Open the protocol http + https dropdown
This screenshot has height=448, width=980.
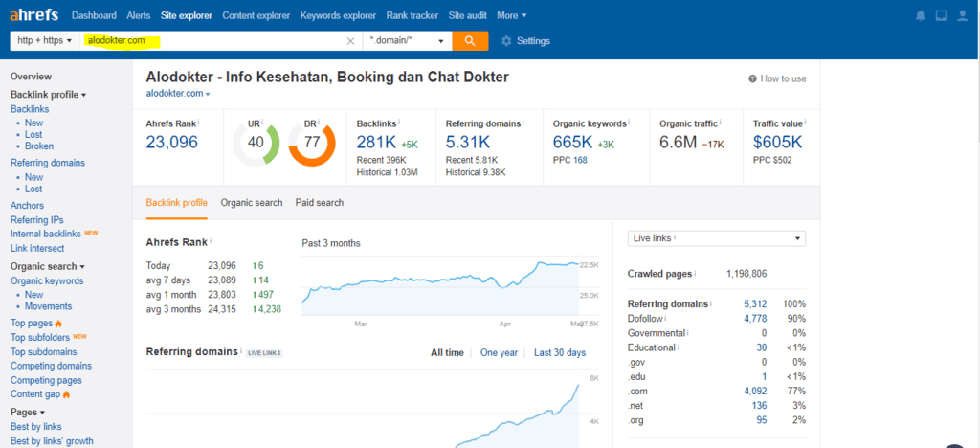pos(45,40)
